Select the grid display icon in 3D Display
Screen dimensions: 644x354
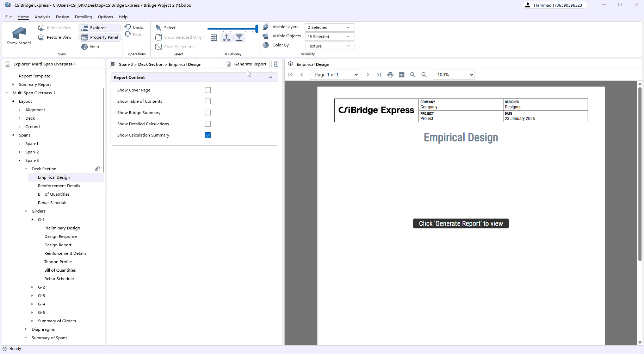coord(214,38)
